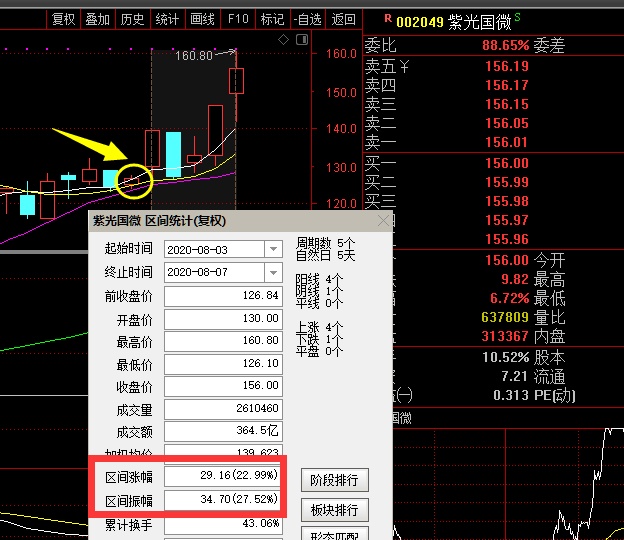This screenshot has width=624, height=540.
Task: Click the 区间振幅 value field
Action: coord(223,499)
